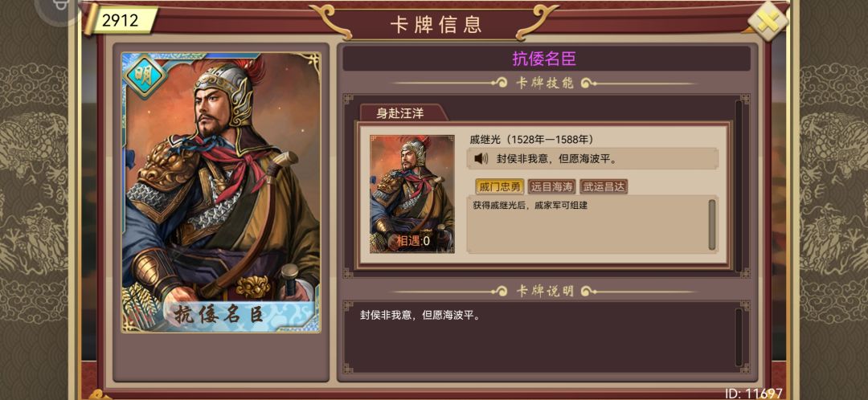Click the large 抗倭名臣 card artwork
Screen dimensions: 868x400
pyautogui.click(x=221, y=193)
